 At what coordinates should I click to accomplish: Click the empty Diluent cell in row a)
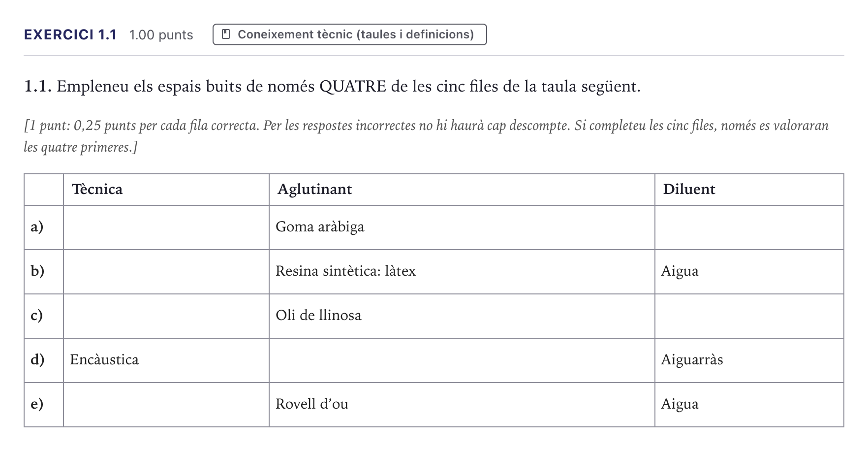749,227
